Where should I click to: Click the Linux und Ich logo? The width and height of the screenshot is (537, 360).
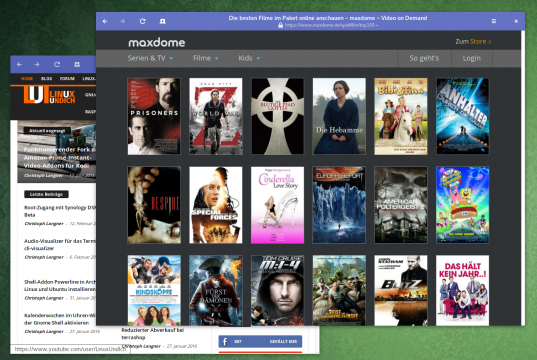49,95
